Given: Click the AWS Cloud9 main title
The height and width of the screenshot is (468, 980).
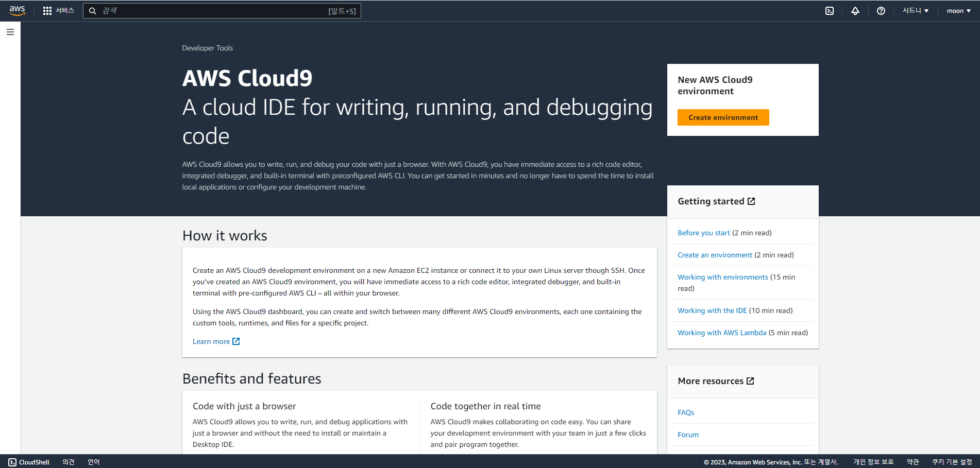Looking at the screenshot, I should (247, 78).
